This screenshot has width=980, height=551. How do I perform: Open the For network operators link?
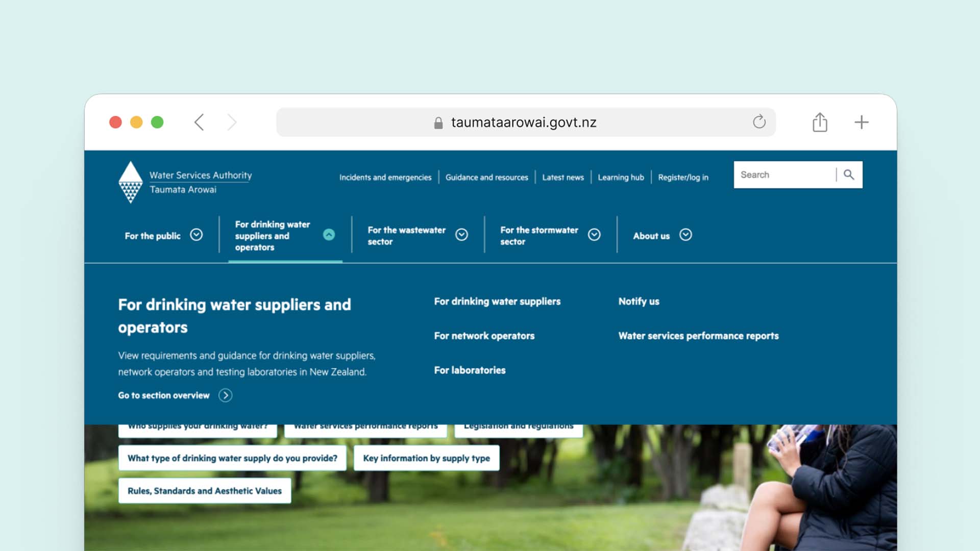pyautogui.click(x=484, y=336)
